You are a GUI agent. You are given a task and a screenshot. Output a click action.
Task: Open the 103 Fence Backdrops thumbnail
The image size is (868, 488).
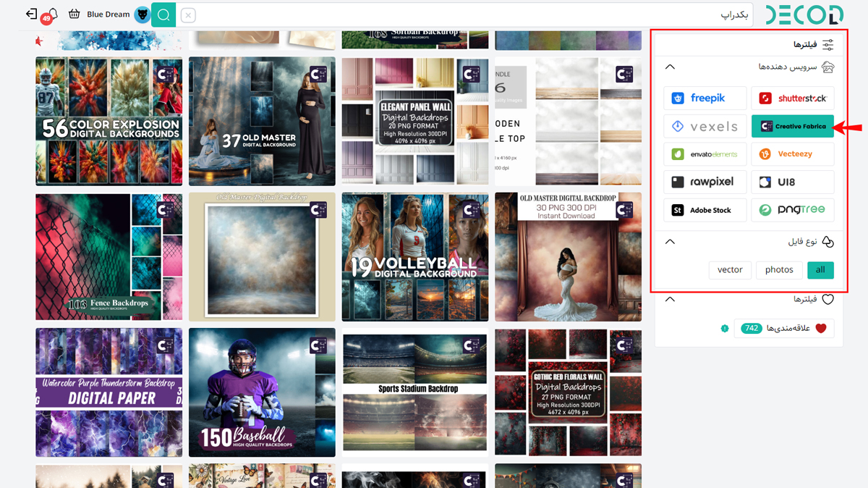pos(109,257)
